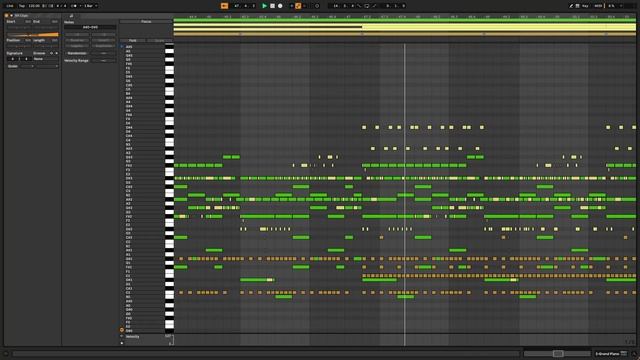Toggle the Punch-Out switch

point(374,6)
